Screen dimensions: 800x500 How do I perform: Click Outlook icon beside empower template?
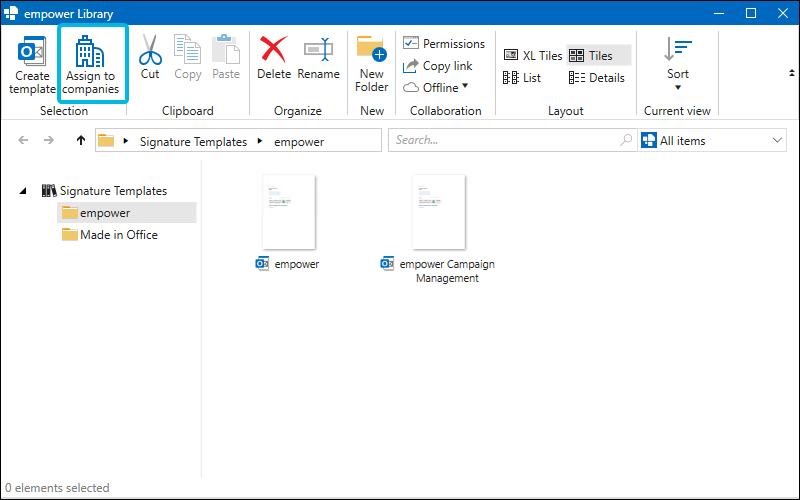coord(262,264)
